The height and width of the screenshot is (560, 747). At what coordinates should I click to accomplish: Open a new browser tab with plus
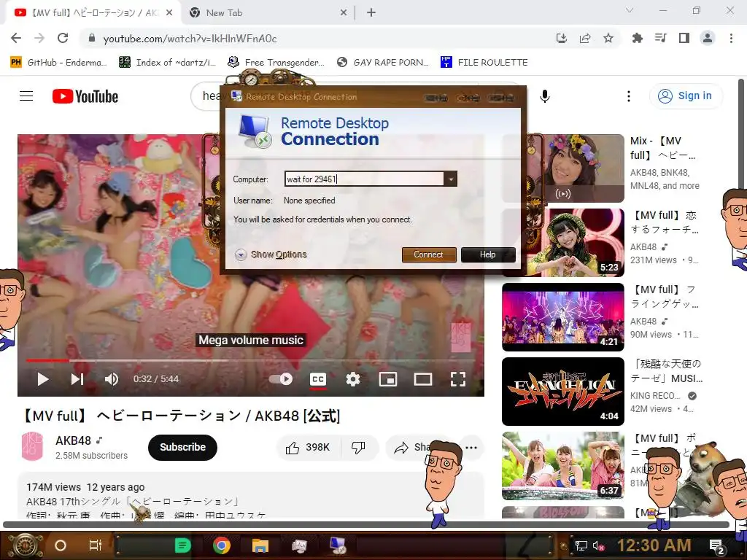pyautogui.click(x=371, y=13)
